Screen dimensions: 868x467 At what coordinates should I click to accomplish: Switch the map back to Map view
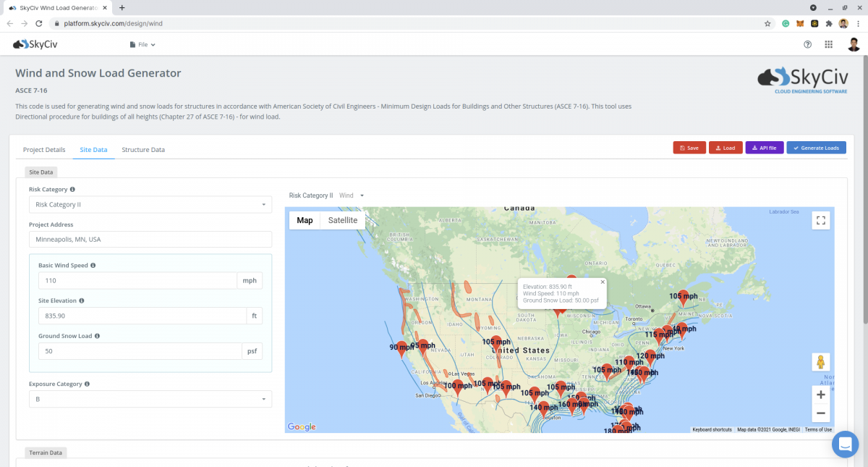[305, 220]
